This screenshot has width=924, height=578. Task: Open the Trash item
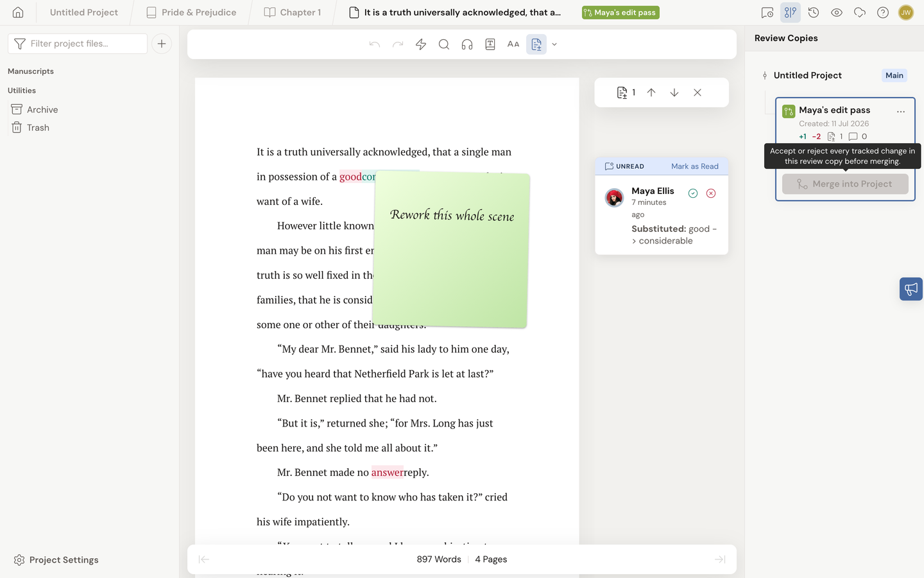[30, 128]
